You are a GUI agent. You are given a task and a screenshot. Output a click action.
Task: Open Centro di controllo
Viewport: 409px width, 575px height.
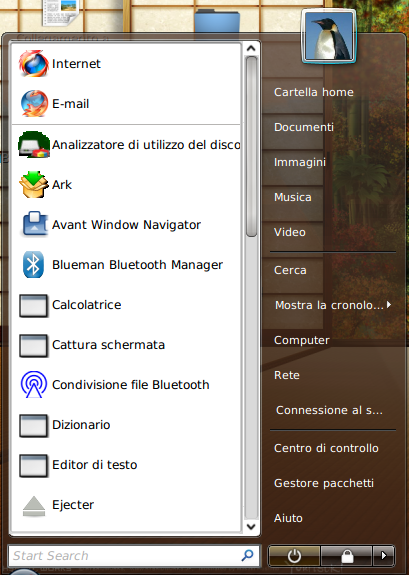point(326,448)
